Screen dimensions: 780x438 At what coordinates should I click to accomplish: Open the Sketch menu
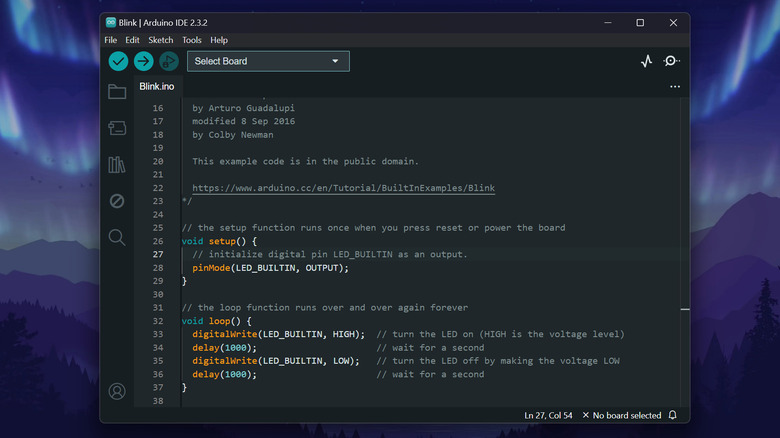(x=160, y=40)
